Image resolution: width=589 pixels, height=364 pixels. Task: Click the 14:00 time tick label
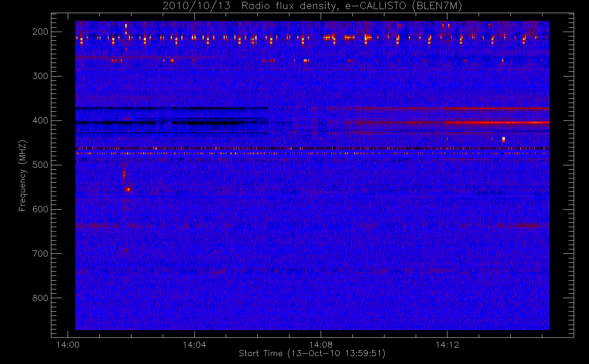tap(68, 344)
